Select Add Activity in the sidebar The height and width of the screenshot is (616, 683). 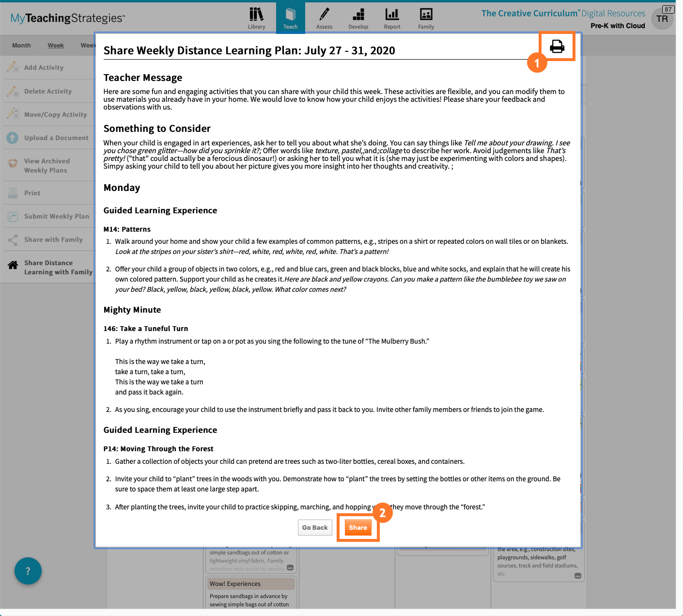pos(44,67)
